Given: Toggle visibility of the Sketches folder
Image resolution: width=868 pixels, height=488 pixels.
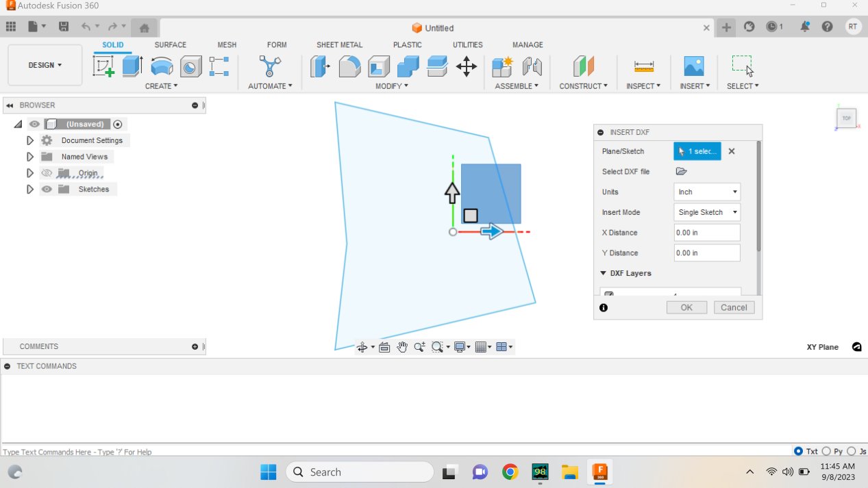Looking at the screenshot, I should (x=47, y=189).
